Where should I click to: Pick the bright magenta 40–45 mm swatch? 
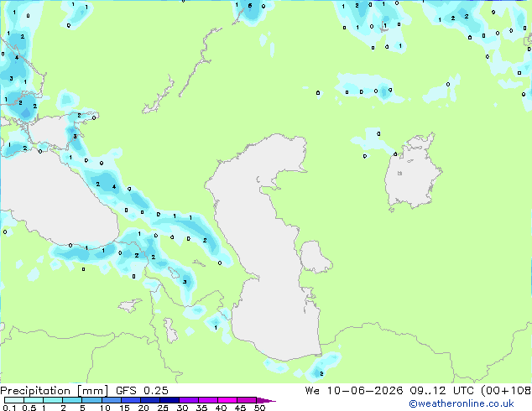(227, 400)
